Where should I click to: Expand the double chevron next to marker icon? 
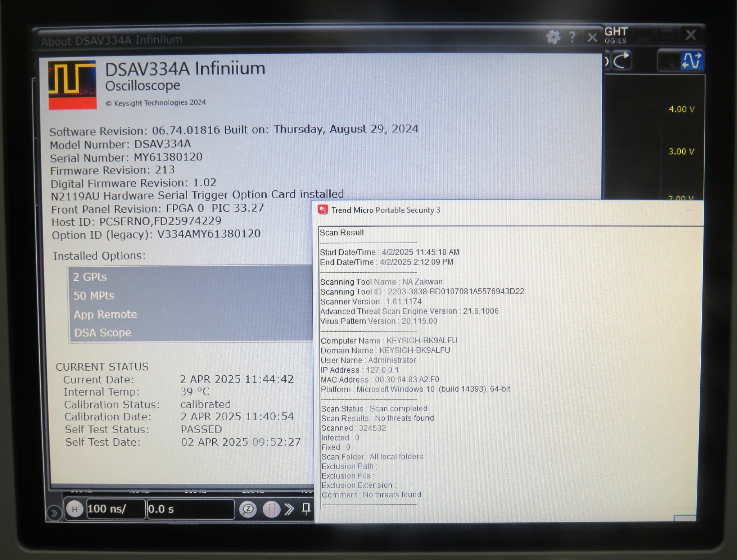(x=289, y=509)
